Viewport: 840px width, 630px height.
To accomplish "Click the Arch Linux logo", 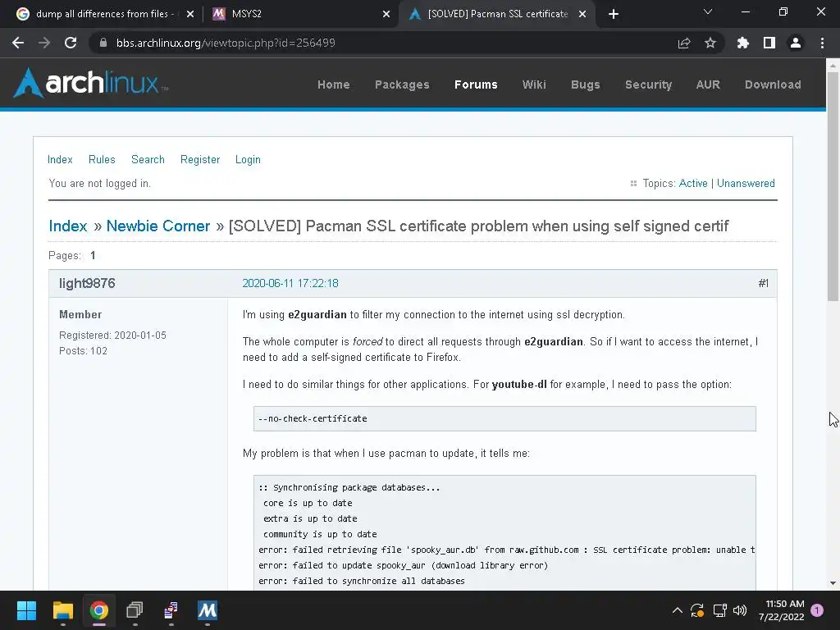I will [90, 83].
